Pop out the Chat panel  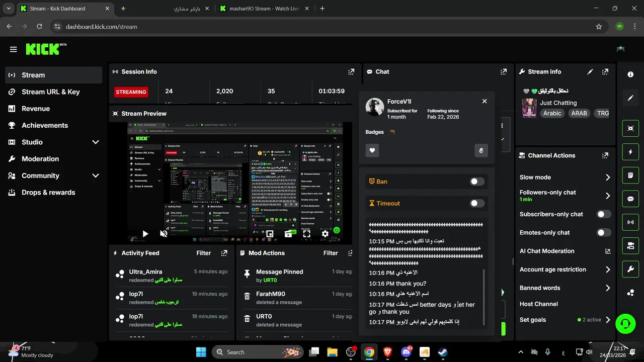coord(504,72)
